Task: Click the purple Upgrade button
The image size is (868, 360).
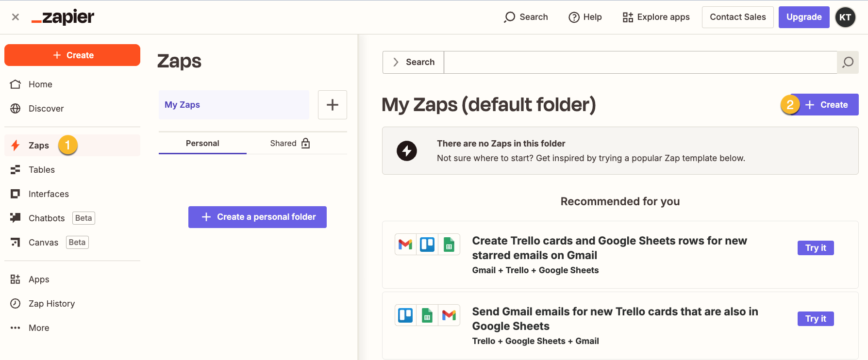Action: click(x=804, y=17)
